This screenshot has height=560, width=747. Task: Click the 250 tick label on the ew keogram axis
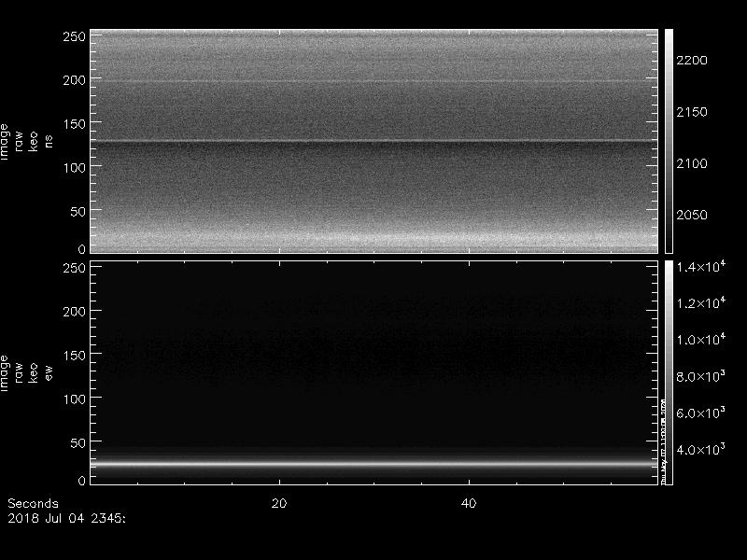tap(74, 268)
